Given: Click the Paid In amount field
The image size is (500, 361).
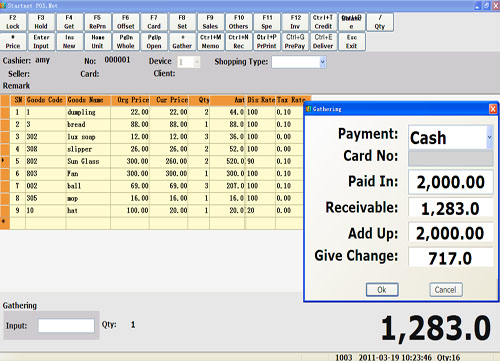Looking at the screenshot, I should click(451, 182).
